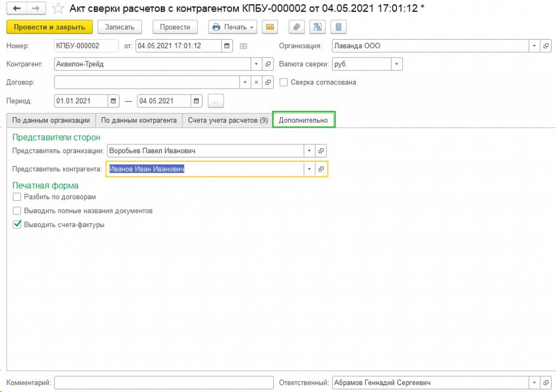Open calendar for period end 04.05.2021
The width and height of the screenshot is (556, 392).
pos(196,101)
